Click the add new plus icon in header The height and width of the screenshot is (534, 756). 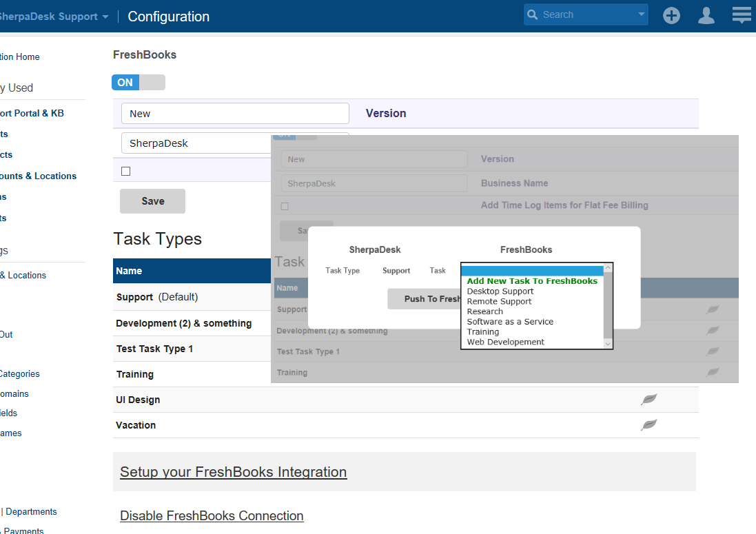pos(671,15)
